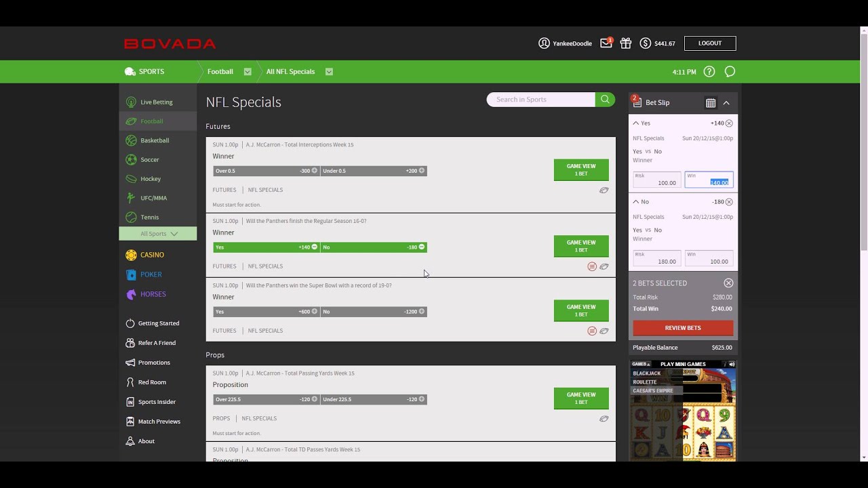868x488 pixels.
Task: Click the Risk field showing 180.00
Action: click(656, 258)
